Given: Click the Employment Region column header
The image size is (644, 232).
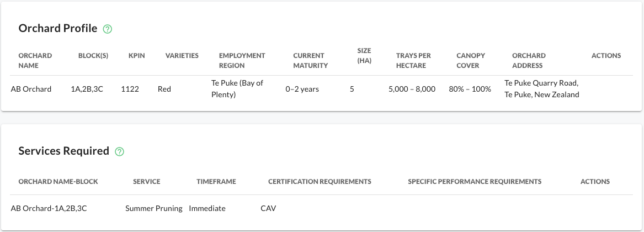Looking at the screenshot, I should pyautogui.click(x=242, y=60).
